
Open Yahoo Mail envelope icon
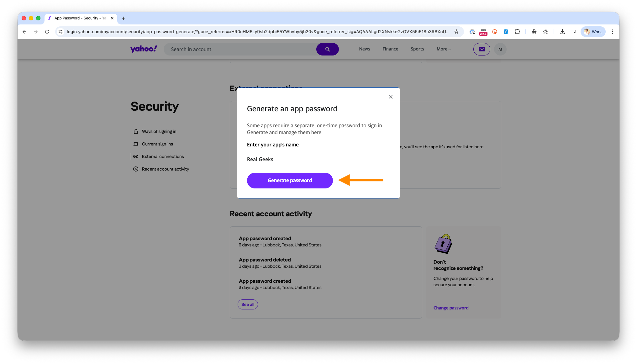click(x=482, y=49)
